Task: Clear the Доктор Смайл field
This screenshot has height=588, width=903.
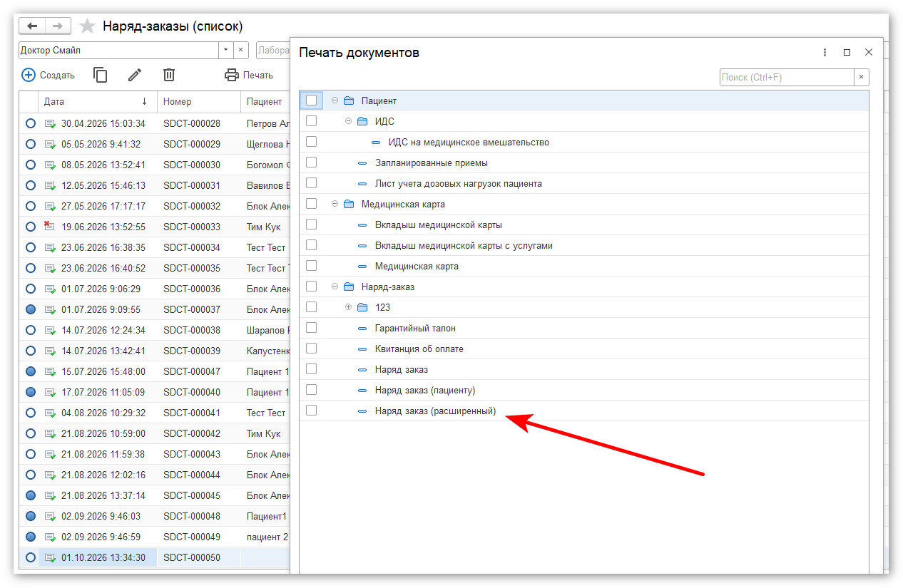Action: coord(240,50)
